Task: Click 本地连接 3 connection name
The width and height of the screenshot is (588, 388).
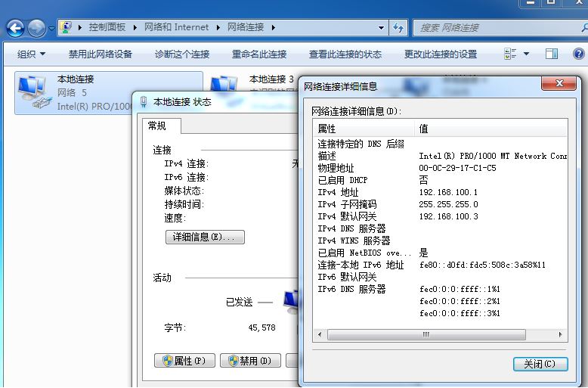Action: point(271,79)
